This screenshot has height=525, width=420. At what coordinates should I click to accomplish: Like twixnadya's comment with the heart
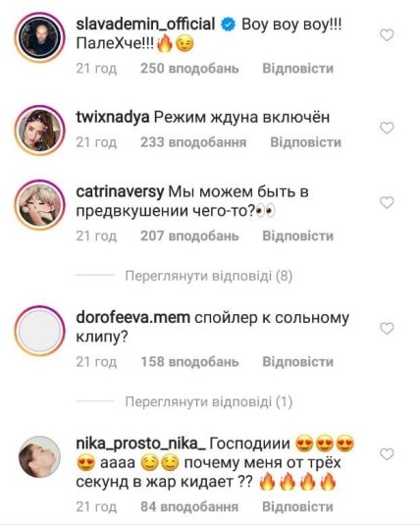coord(387,128)
